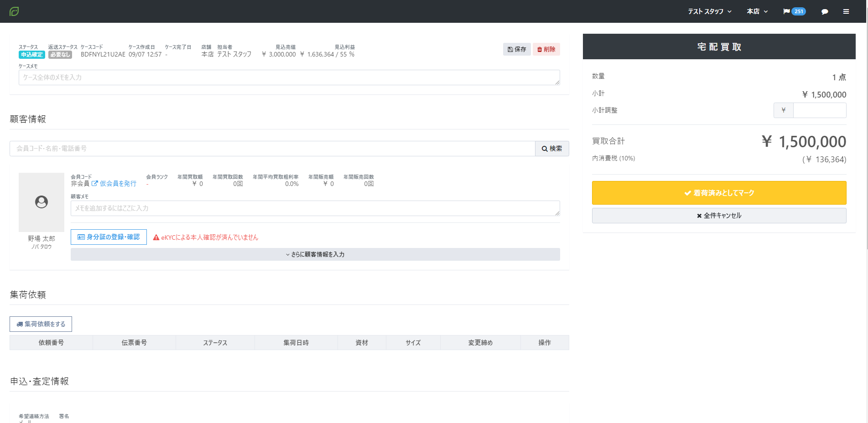Click the ケースメモ memo input field

click(x=289, y=77)
